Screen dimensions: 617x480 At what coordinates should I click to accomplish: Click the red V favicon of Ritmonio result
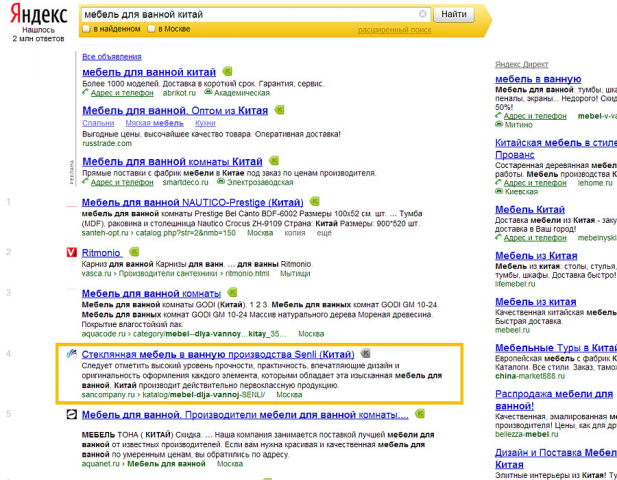point(72,252)
